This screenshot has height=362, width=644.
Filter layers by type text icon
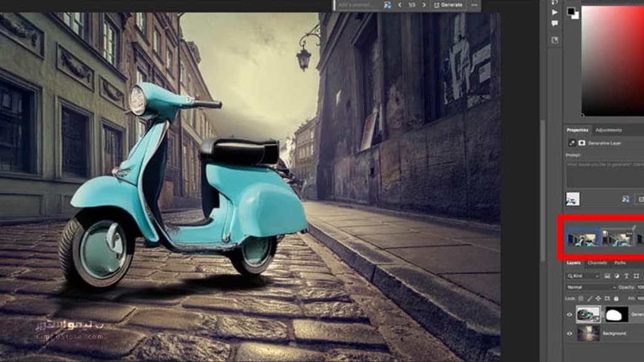(626, 277)
